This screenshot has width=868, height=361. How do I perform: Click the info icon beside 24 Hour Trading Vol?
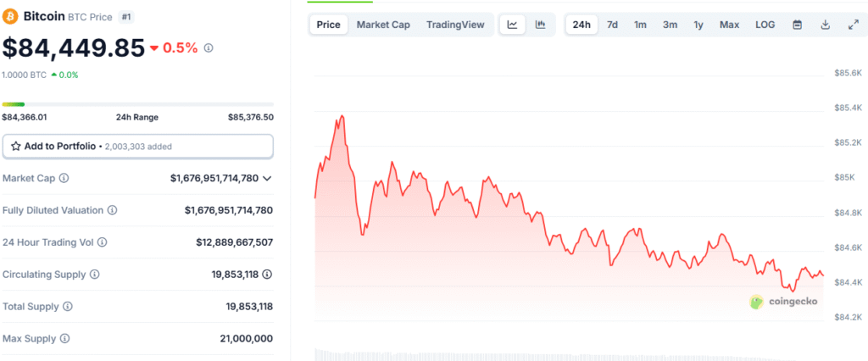pos(103,242)
